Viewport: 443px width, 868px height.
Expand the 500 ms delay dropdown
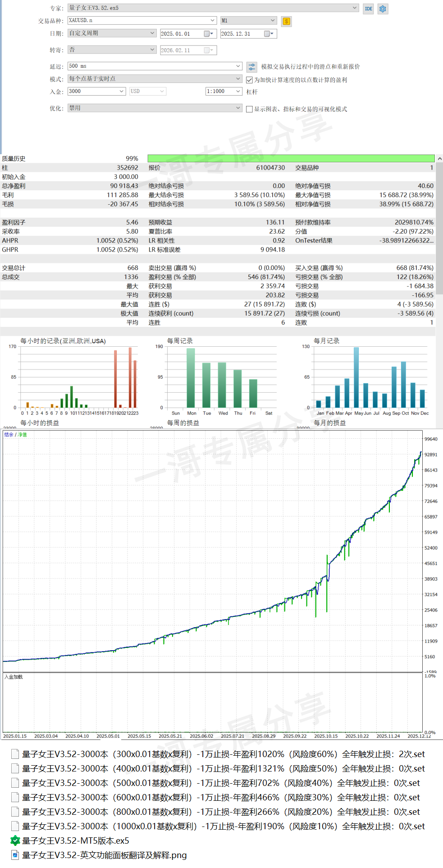tap(238, 66)
